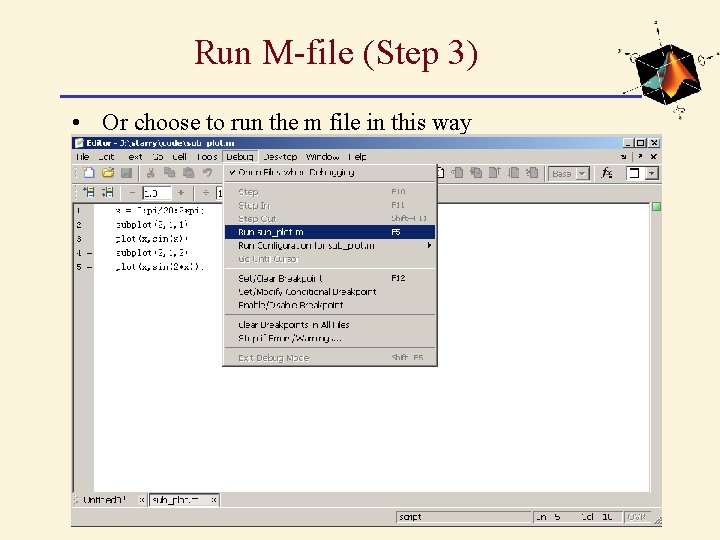Select Step Out in the Debug menu
This screenshot has width=720, height=540.
(x=330, y=219)
